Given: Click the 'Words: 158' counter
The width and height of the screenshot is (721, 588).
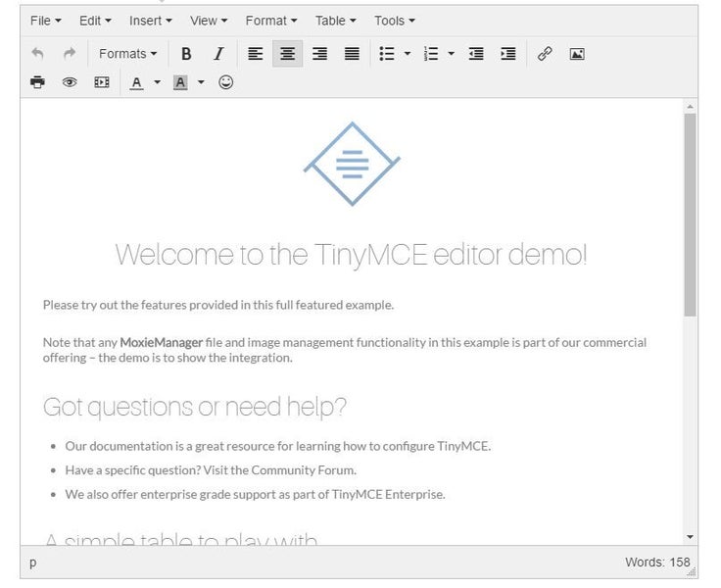Looking at the screenshot, I should coord(657,562).
